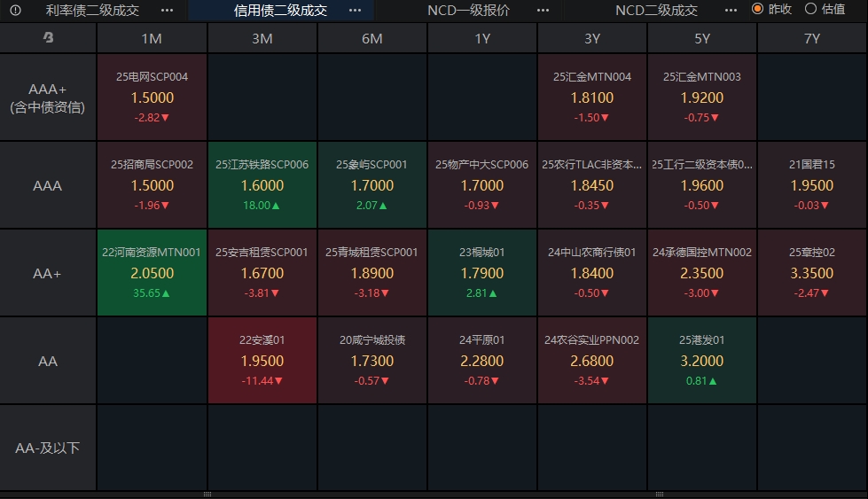Click the 1M column header
The height and width of the screenshot is (499, 868).
(x=152, y=38)
